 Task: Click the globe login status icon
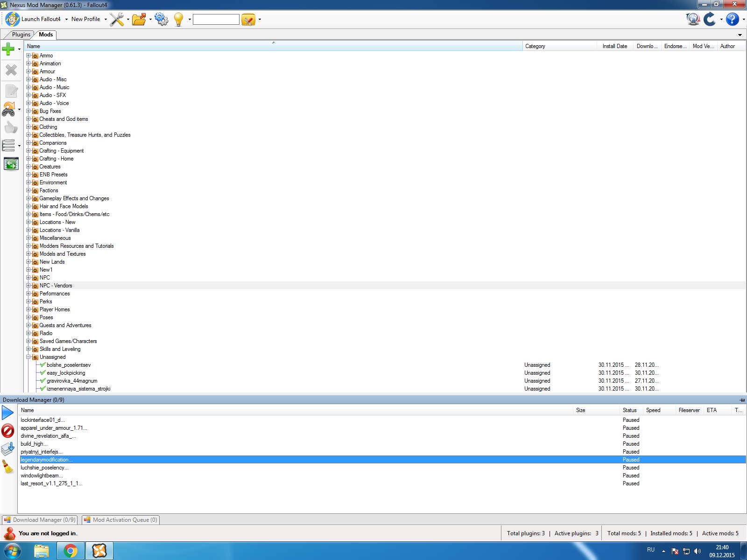[693, 19]
